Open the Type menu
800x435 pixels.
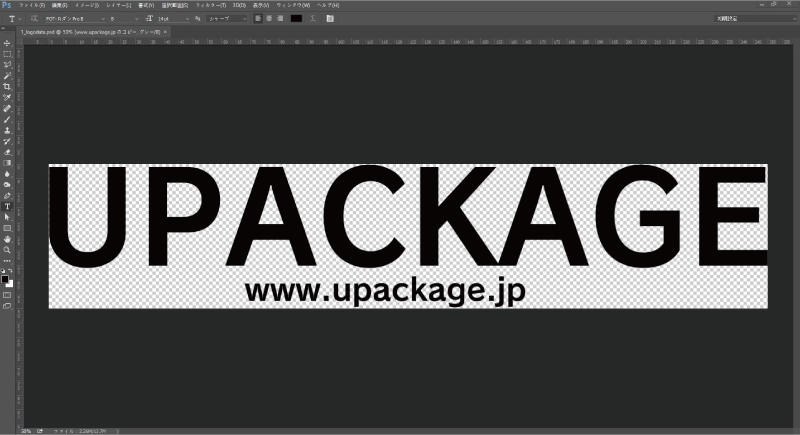pyautogui.click(x=146, y=5)
